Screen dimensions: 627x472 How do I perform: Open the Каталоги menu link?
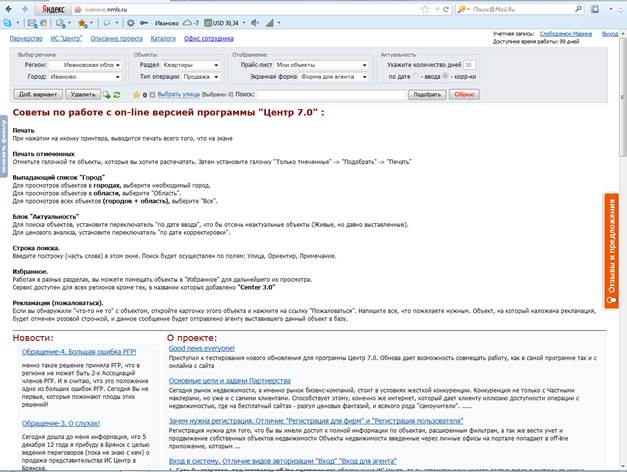[163, 38]
